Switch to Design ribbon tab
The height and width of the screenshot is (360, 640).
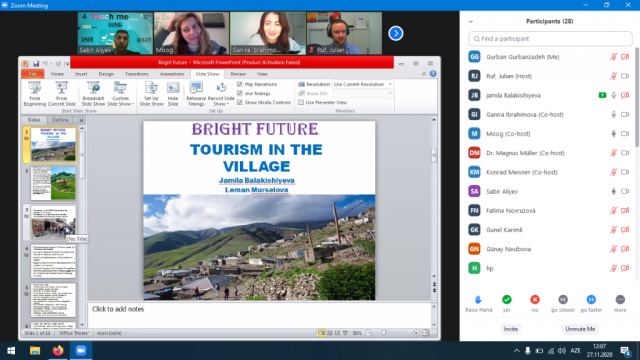[x=106, y=74]
